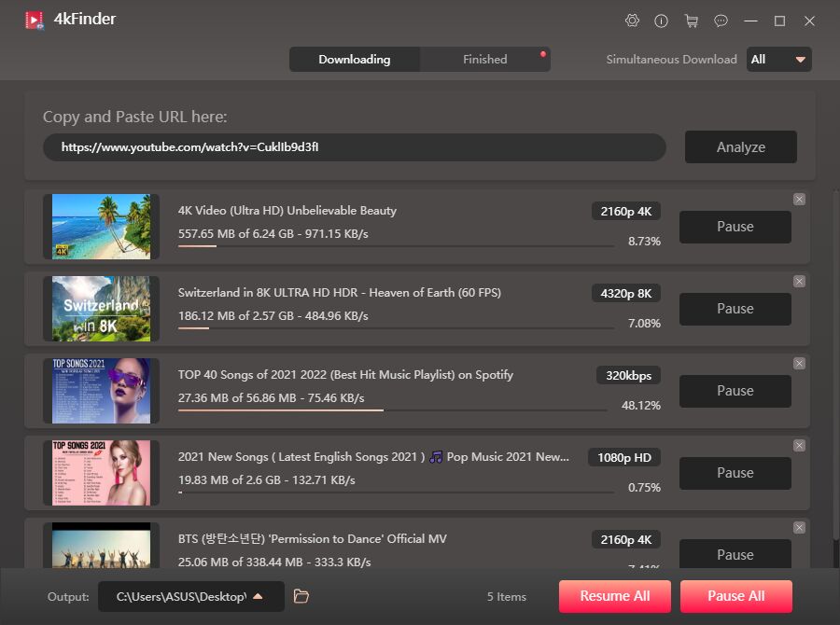Click the 4K Video progress bar
Screen dimensions: 840x625
[396, 246]
